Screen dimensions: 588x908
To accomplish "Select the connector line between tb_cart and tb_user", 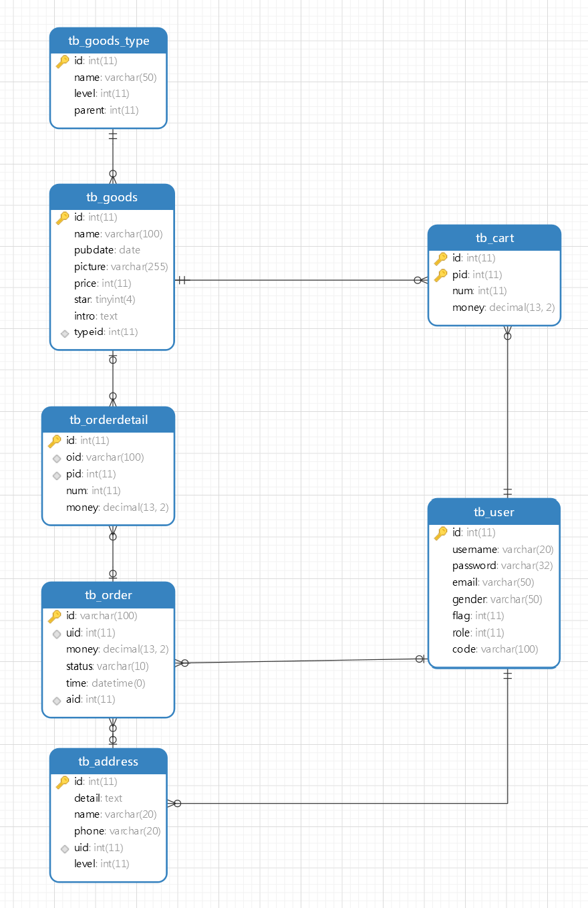I will (507, 412).
